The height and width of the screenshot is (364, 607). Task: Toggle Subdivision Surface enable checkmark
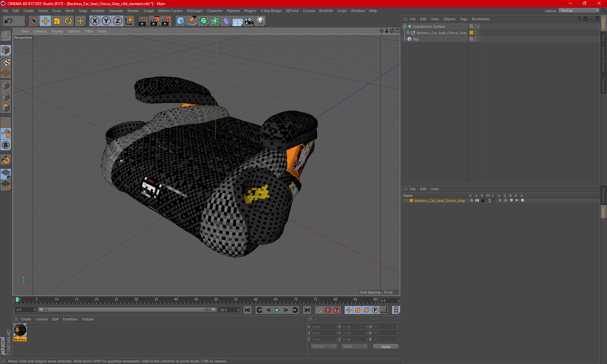[x=478, y=27]
